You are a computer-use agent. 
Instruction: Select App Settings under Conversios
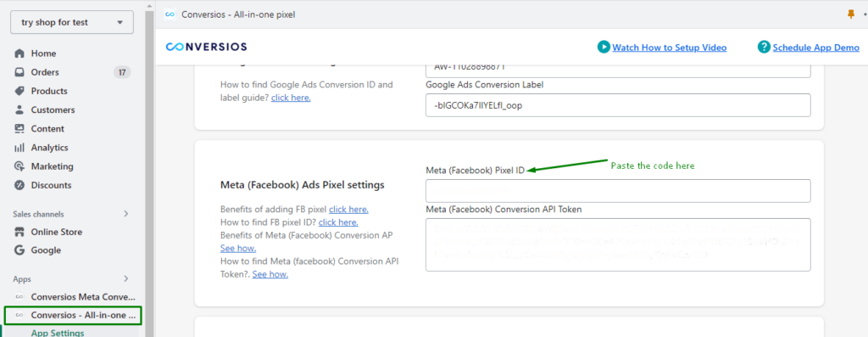58,333
